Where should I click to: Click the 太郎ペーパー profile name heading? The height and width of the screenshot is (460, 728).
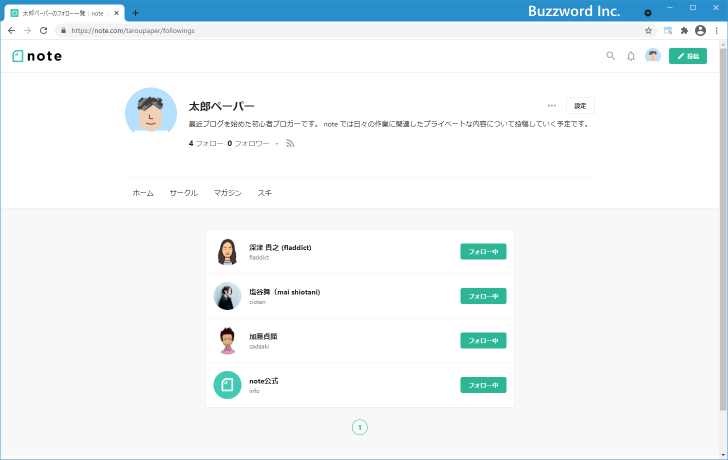tap(221, 106)
